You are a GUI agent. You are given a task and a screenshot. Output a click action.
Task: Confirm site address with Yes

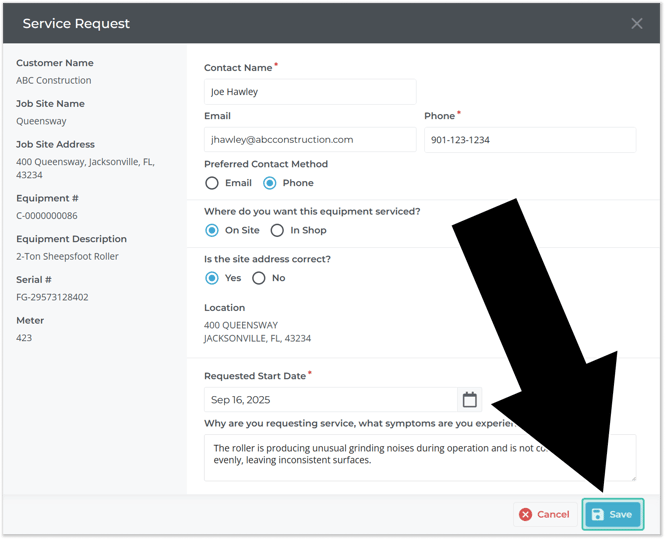tap(212, 278)
